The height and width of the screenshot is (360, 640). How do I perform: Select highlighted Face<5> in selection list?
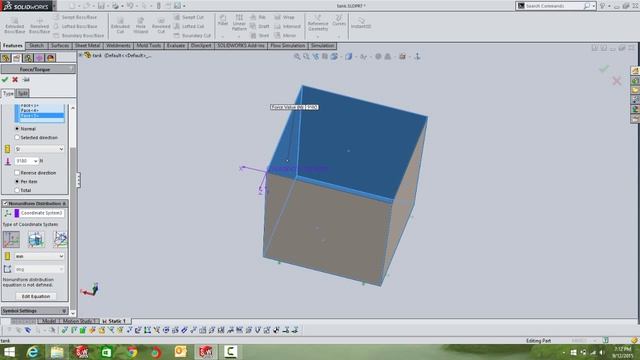click(42, 116)
